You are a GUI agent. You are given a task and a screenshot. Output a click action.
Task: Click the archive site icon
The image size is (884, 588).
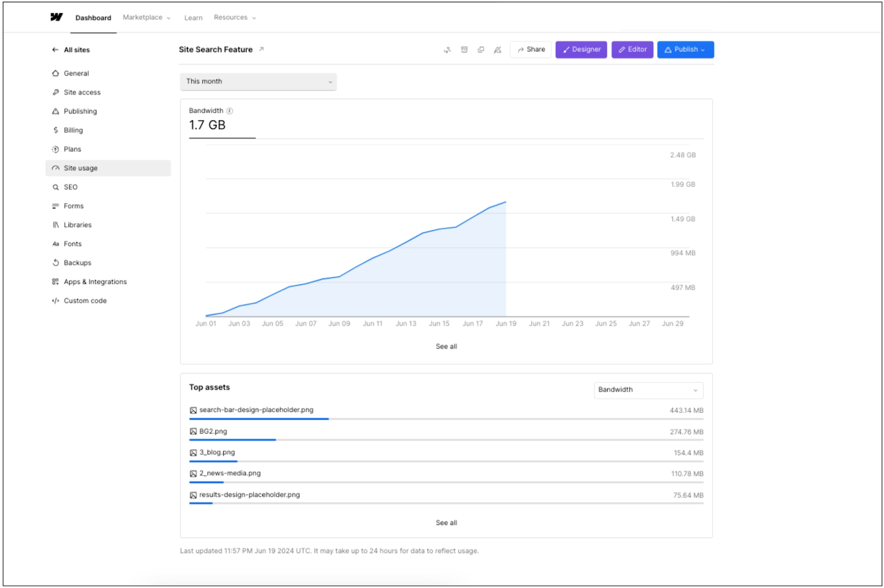(x=464, y=50)
